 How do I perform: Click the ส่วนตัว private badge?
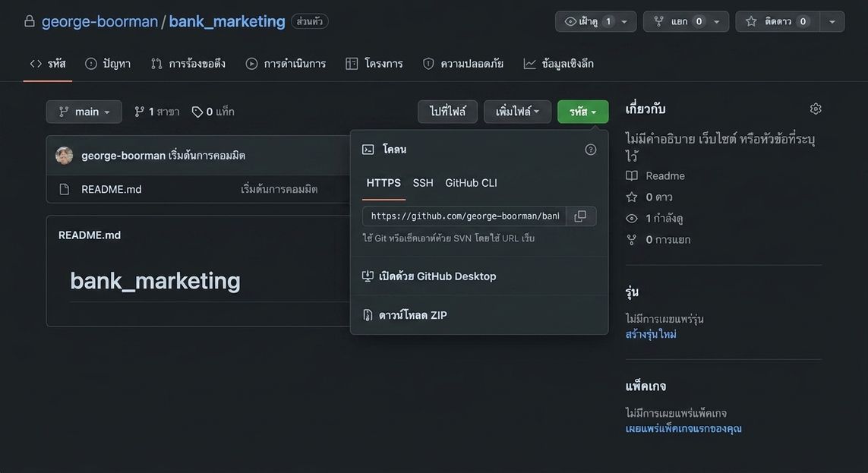coord(309,21)
